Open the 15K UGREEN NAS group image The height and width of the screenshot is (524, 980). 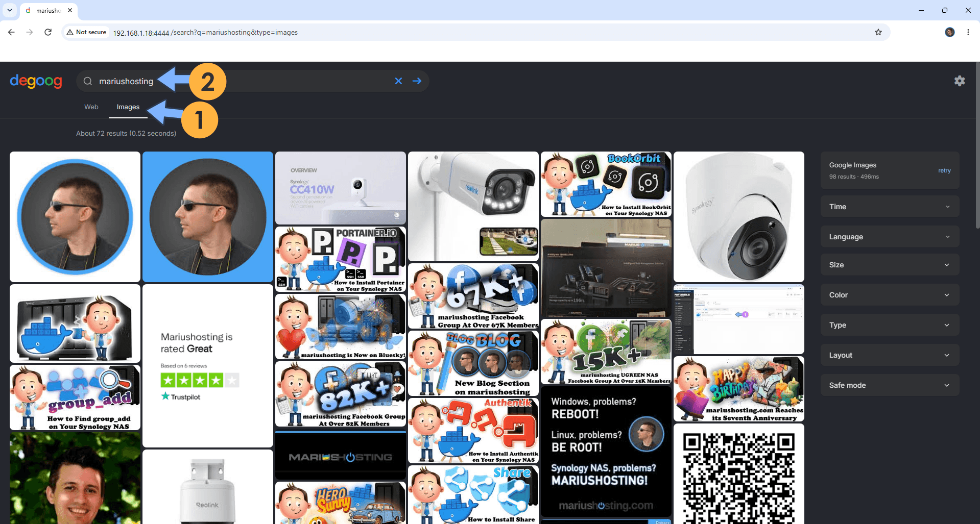pyautogui.click(x=606, y=352)
